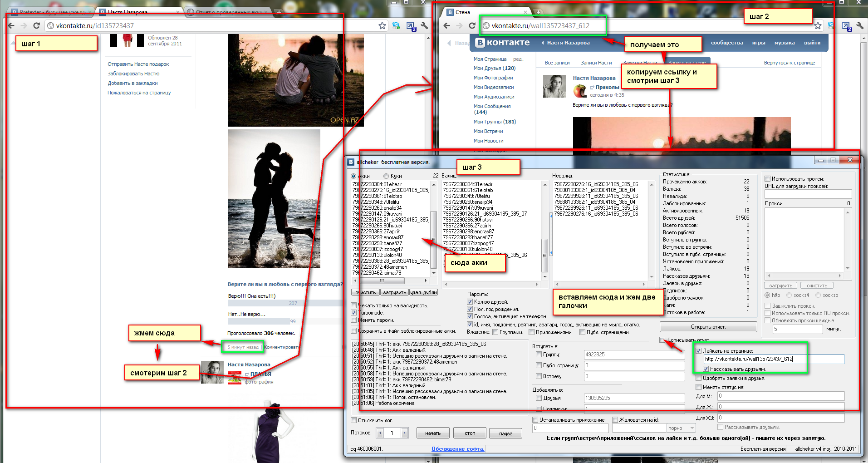Reload the Стена wall page
This screenshot has height=463, width=868.
point(472,26)
